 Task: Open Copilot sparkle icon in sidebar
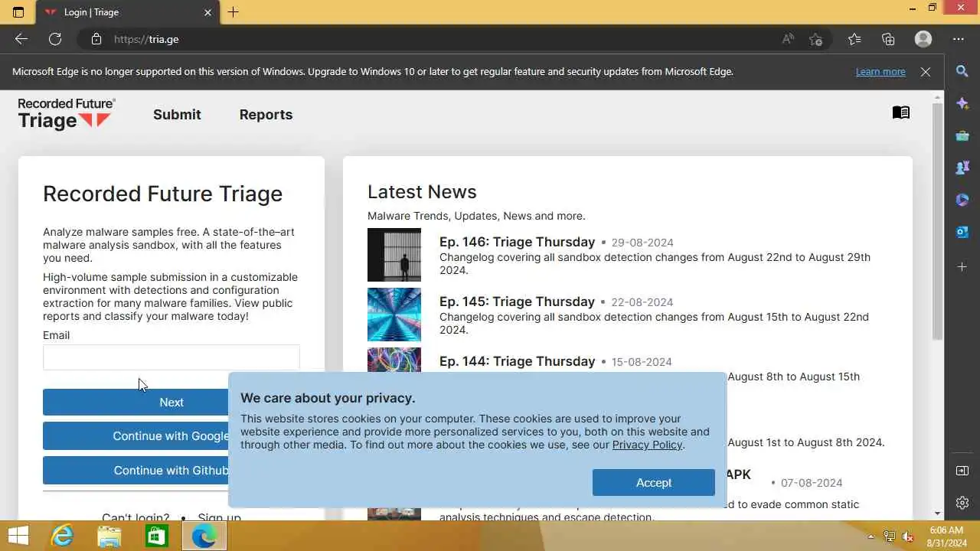(962, 103)
